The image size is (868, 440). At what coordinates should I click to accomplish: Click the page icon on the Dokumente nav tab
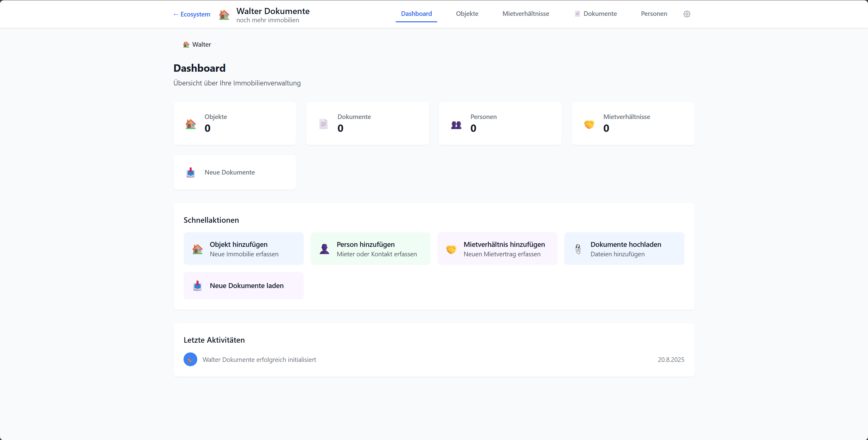[x=577, y=14]
